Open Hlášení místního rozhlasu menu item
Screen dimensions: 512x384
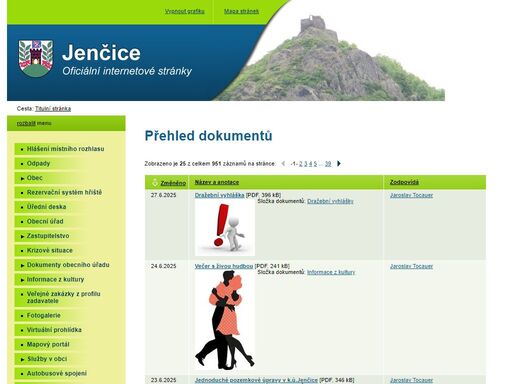(65, 149)
